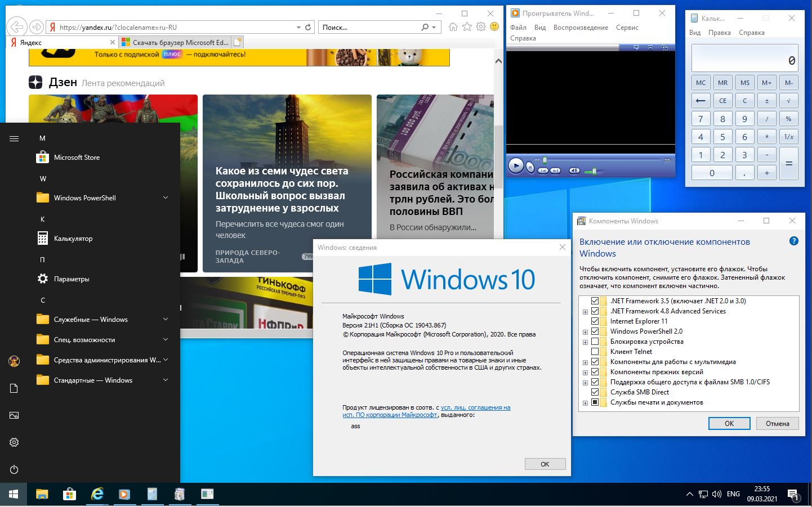Screen dimensions: 812x507
Task: Open Воспроизведение menu in media player
Action: coord(581,28)
